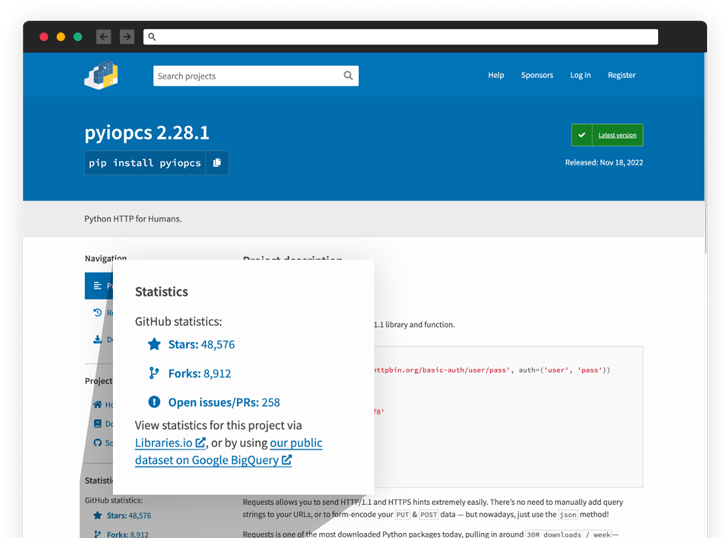
Task: Click the open issues/PRs exclamation icon
Action: (x=154, y=402)
